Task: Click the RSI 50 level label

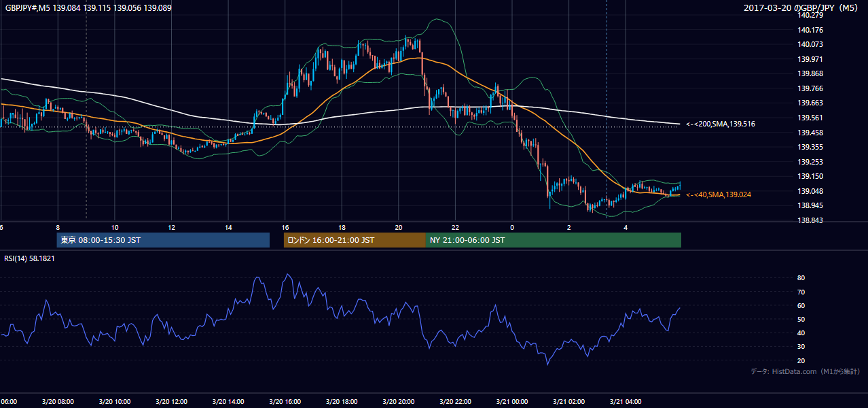Action: (801, 319)
